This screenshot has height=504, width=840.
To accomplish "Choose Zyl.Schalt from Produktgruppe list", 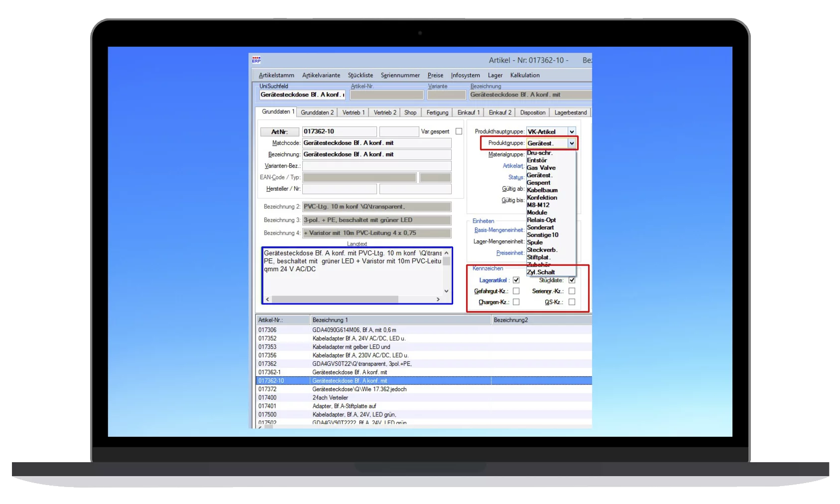I will coord(551,272).
